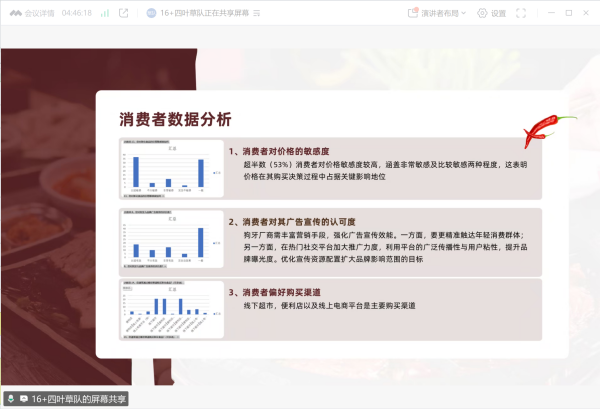600x409 pixels.
Task: Click the microphone icon on the share label
Action: 10,399
